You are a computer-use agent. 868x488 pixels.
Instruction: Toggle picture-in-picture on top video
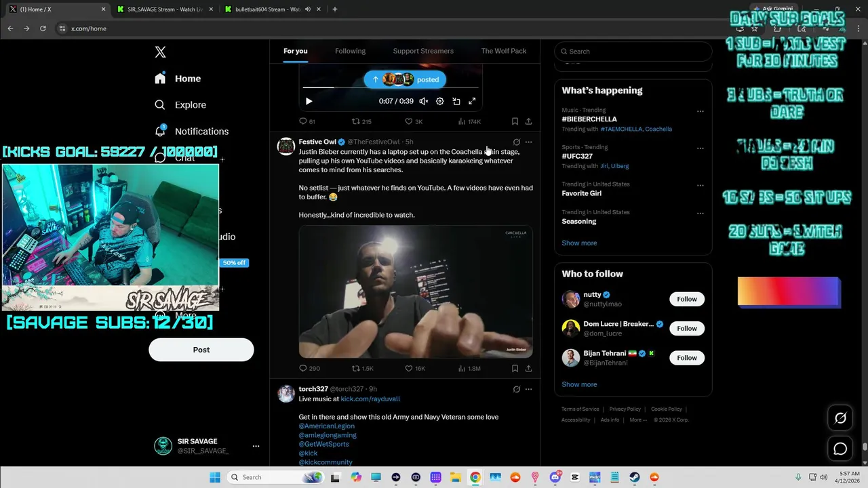(456, 101)
